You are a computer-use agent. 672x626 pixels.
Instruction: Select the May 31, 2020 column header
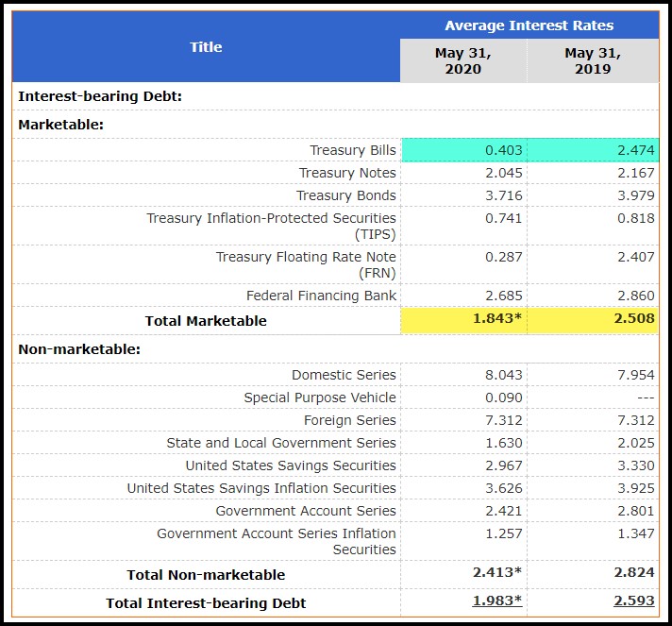(463, 60)
